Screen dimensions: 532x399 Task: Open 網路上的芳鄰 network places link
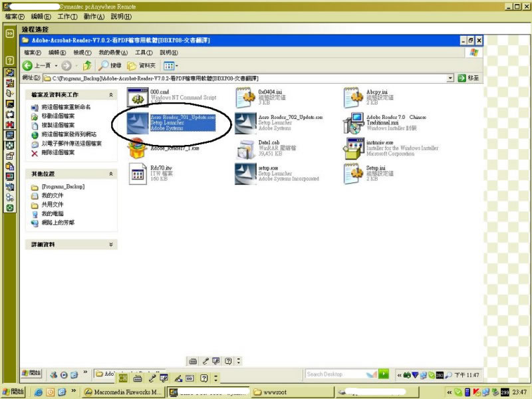point(58,223)
